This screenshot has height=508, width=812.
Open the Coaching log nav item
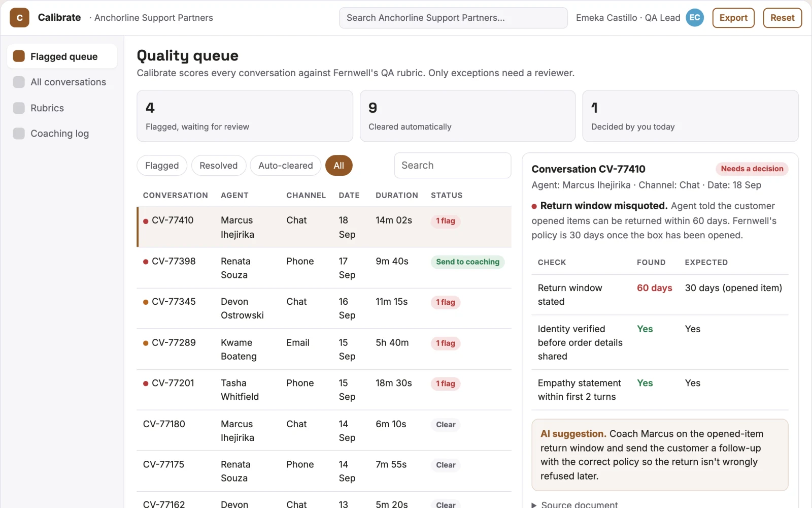[x=62, y=133]
